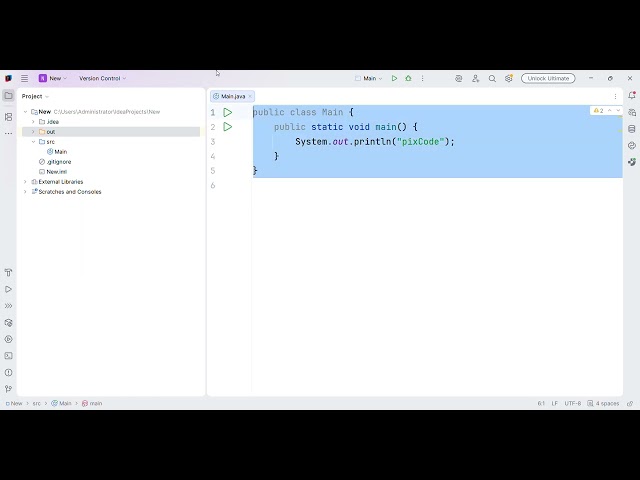Open the Problems tool window icon
This screenshot has width=640, height=480.
(x=8, y=373)
